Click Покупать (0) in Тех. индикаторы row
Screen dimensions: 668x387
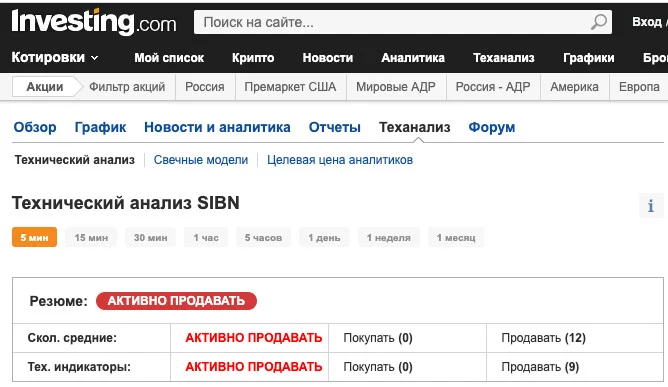pos(378,367)
